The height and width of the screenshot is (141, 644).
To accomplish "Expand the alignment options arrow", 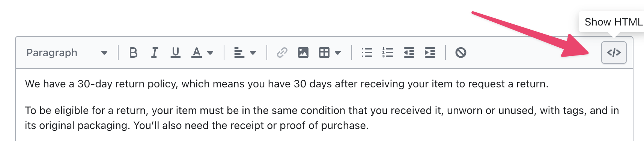I will pos(253,53).
